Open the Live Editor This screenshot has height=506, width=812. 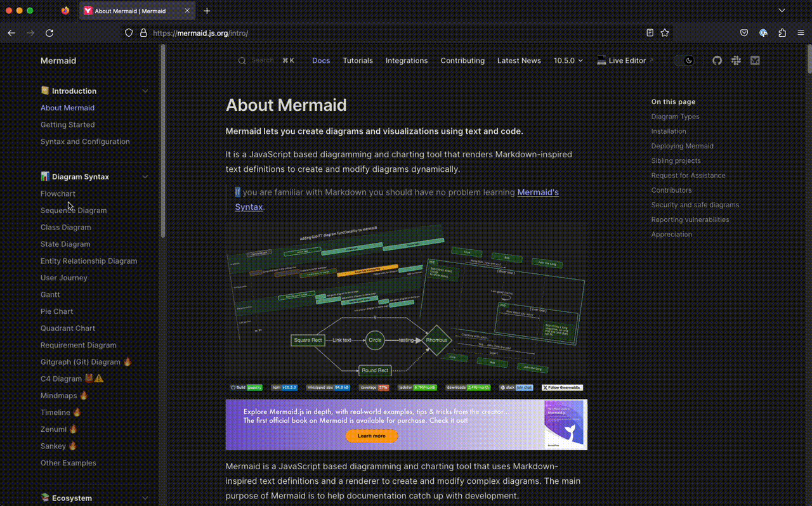[625, 60]
